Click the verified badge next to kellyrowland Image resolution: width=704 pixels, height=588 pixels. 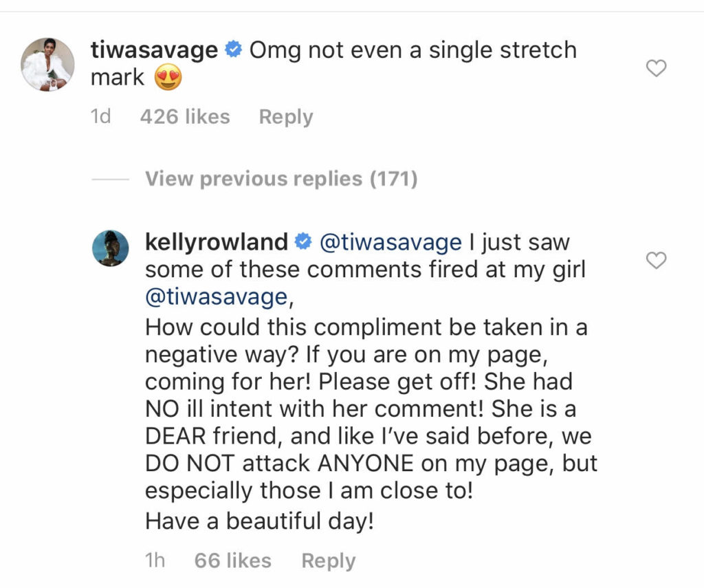[302, 242]
